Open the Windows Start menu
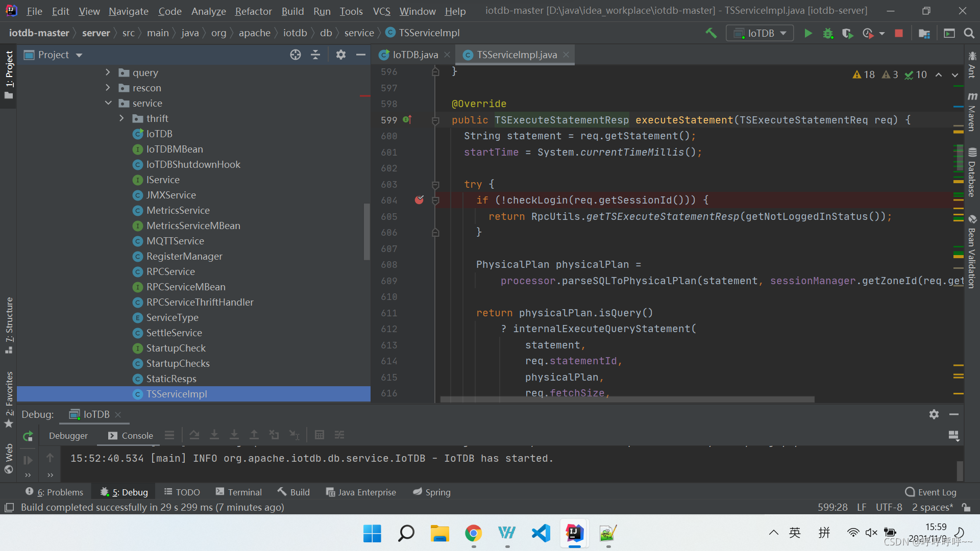980x551 pixels. click(x=372, y=533)
